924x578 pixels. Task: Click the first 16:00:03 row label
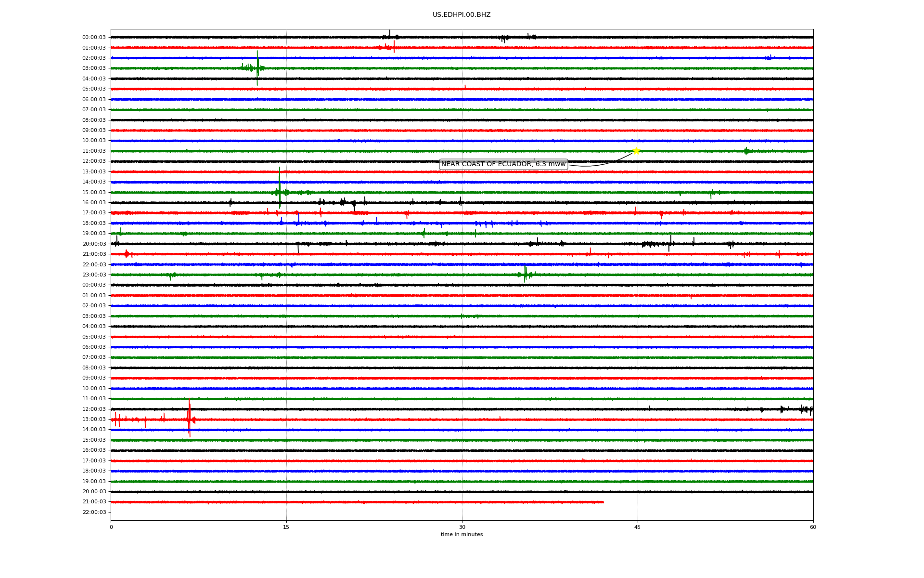point(94,203)
